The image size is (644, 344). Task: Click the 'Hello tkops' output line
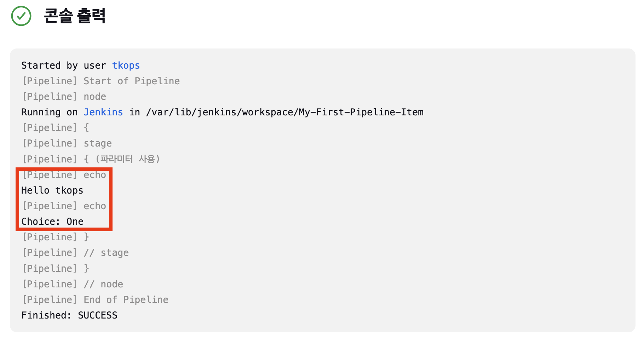point(52,190)
